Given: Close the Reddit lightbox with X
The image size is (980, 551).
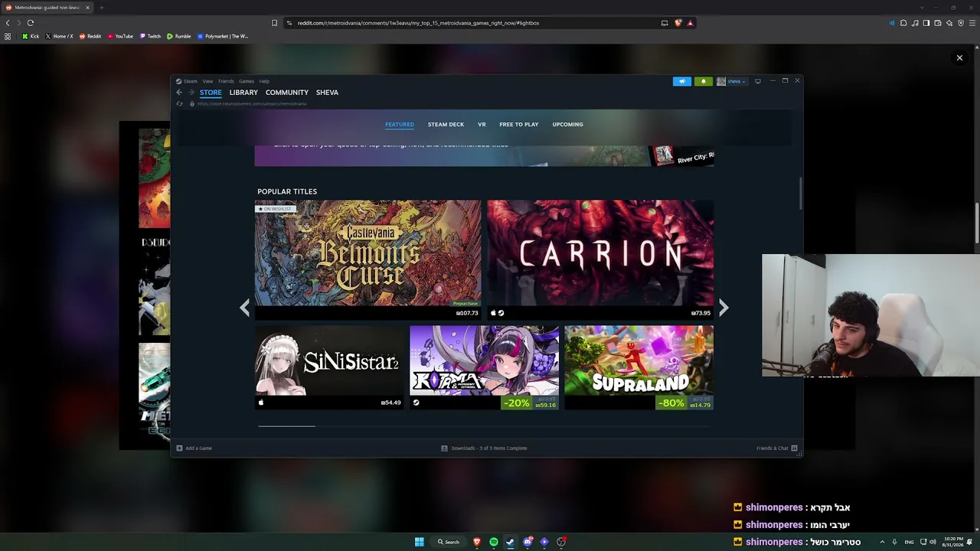Looking at the screenshot, I should click(959, 57).
